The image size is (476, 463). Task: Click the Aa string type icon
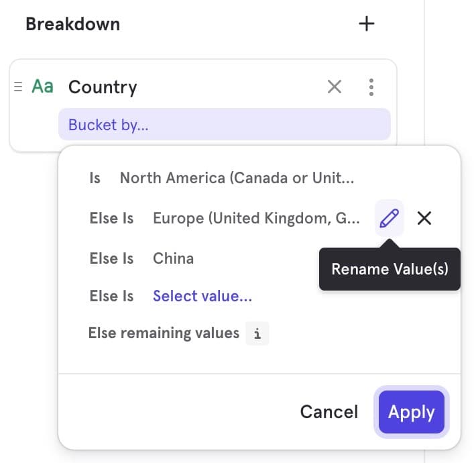[42, 87]
